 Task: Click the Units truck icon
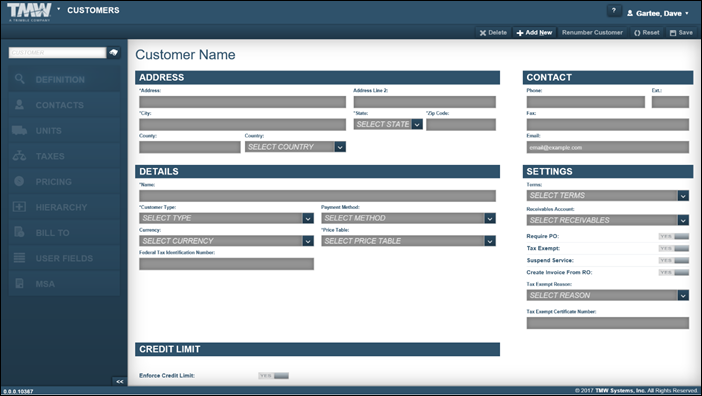[19, 131]
